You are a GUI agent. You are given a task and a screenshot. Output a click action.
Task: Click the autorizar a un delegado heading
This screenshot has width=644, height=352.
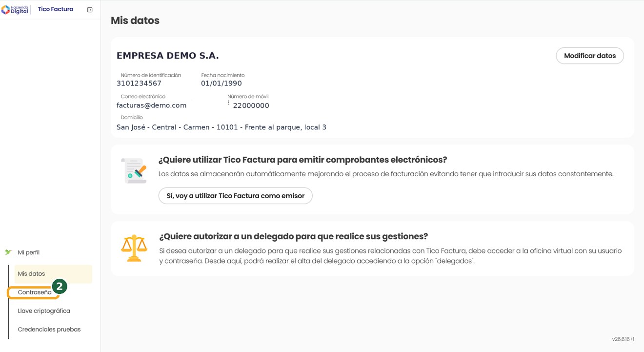click(x=294, y=236)
